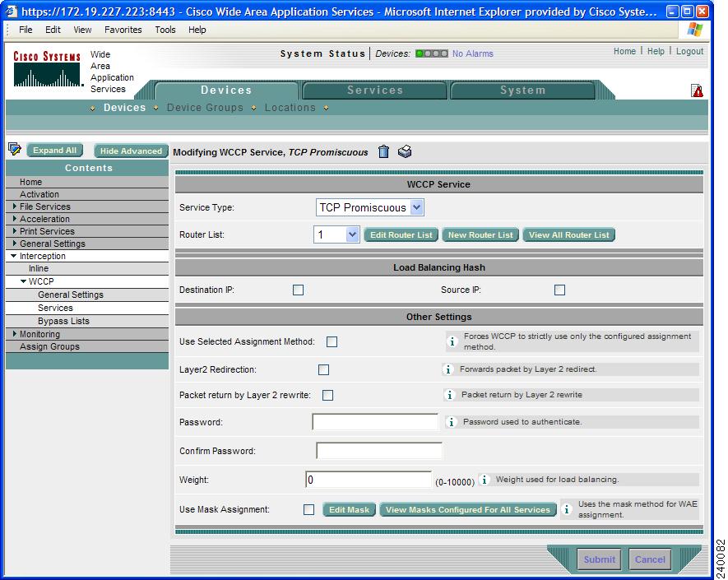Expand the Acceleration tree node

[x=15, y=219]
